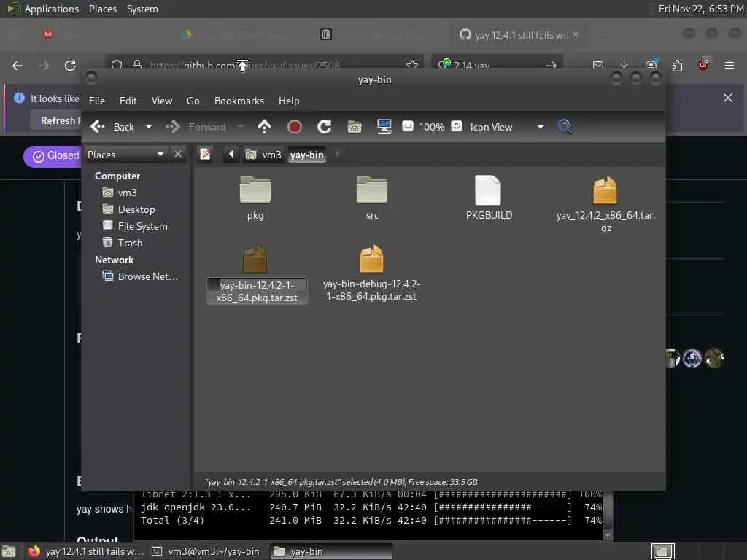Click the workspace switcher in bottom panel

pos(662,551)
